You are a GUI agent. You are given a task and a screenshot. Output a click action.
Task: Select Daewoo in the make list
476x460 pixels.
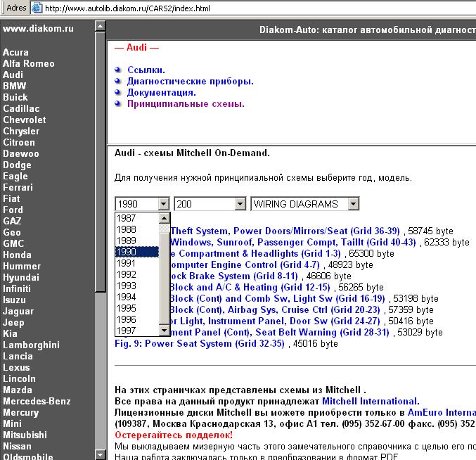(x=21, y=153)
